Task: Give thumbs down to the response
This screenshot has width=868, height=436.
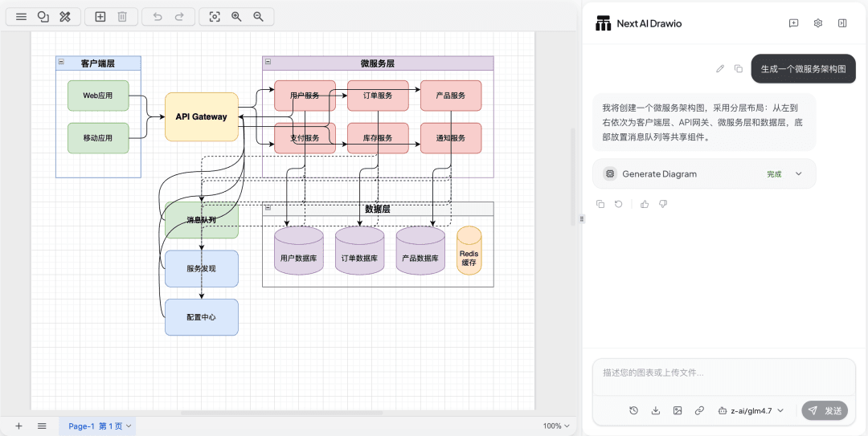Action: pos(662,204)
